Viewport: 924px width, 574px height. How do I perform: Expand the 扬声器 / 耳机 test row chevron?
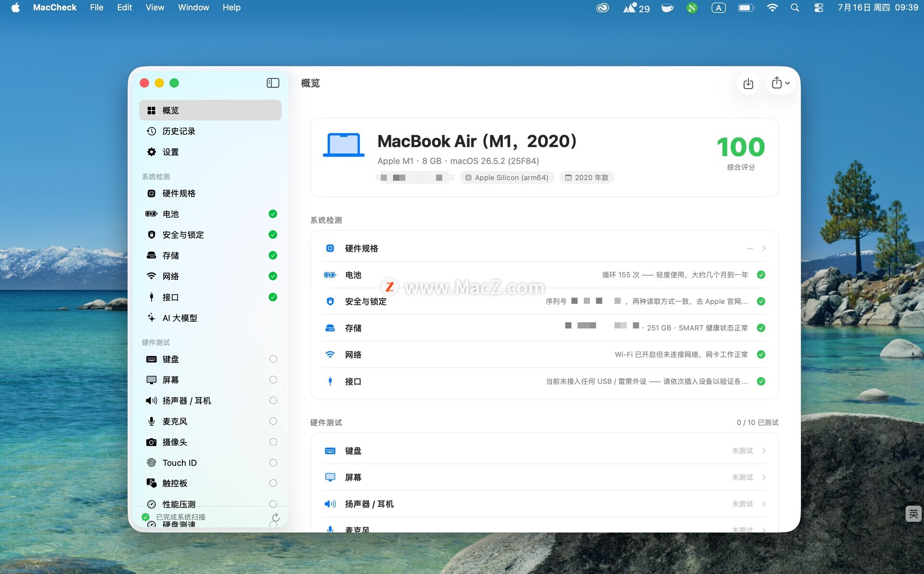coord(764,504)
